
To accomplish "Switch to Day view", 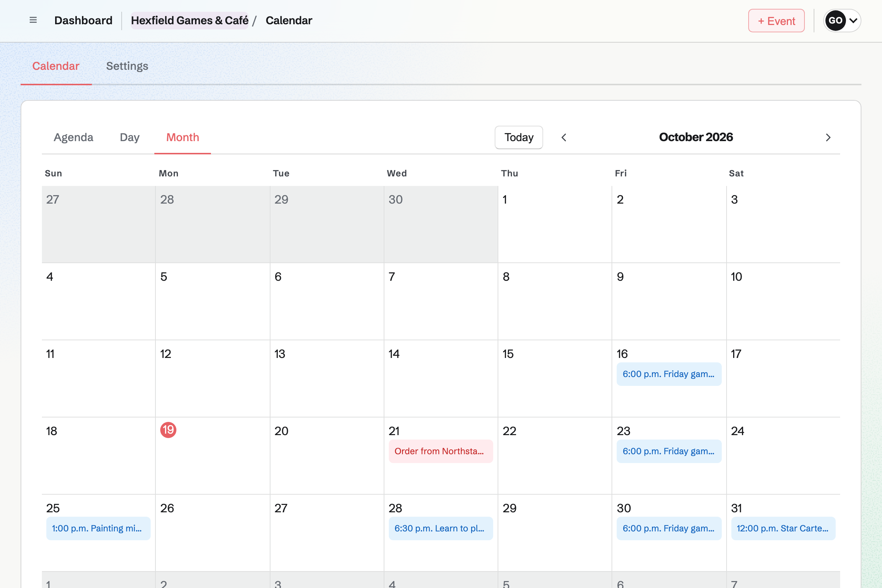I will click(130, 137).
